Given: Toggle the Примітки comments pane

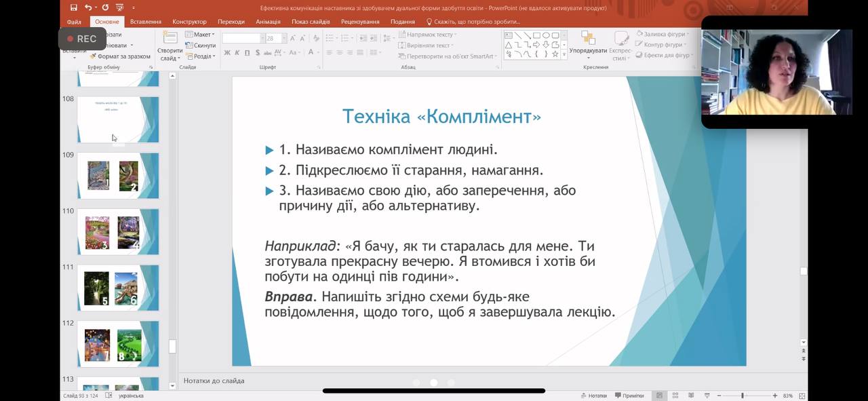Looking at the screenshot, I should (x=629, y=396).
